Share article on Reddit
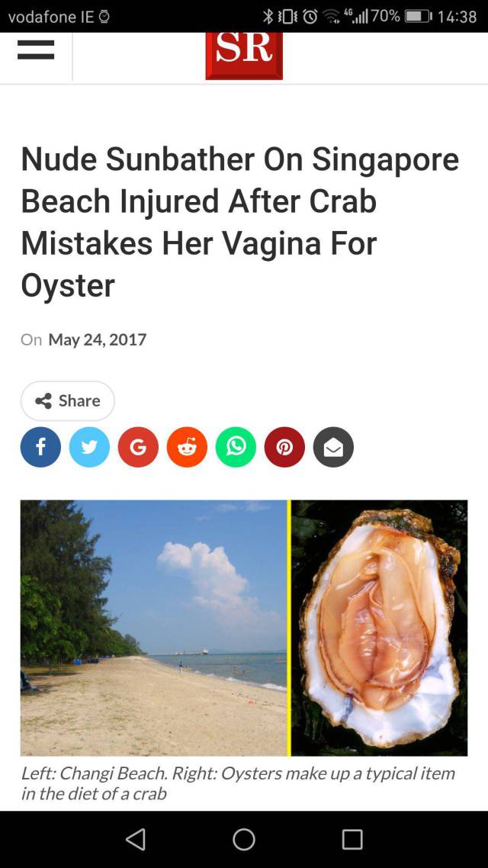Viewport: 488px width, 868px height. (x=187, y=447)
